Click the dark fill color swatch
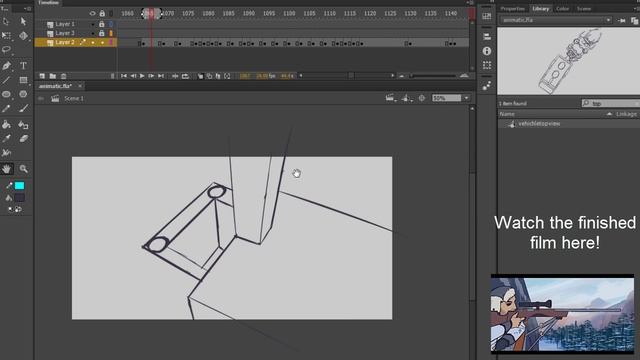This screenshot has width=640, height=360. tap(20, 198)
